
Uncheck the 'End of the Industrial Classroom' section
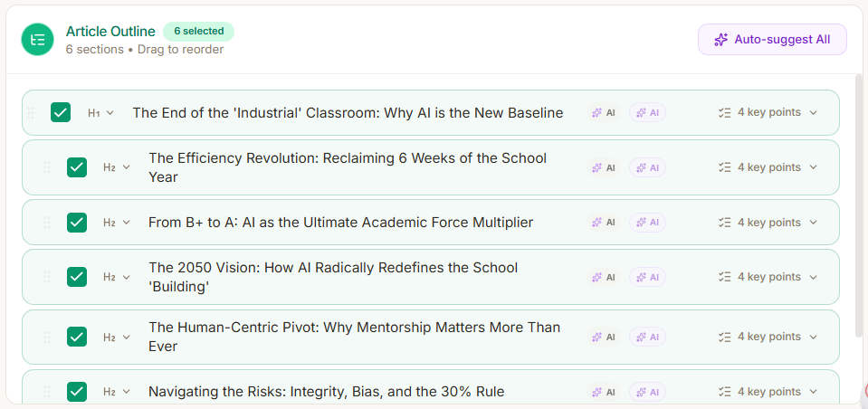(x=61, y=113)
